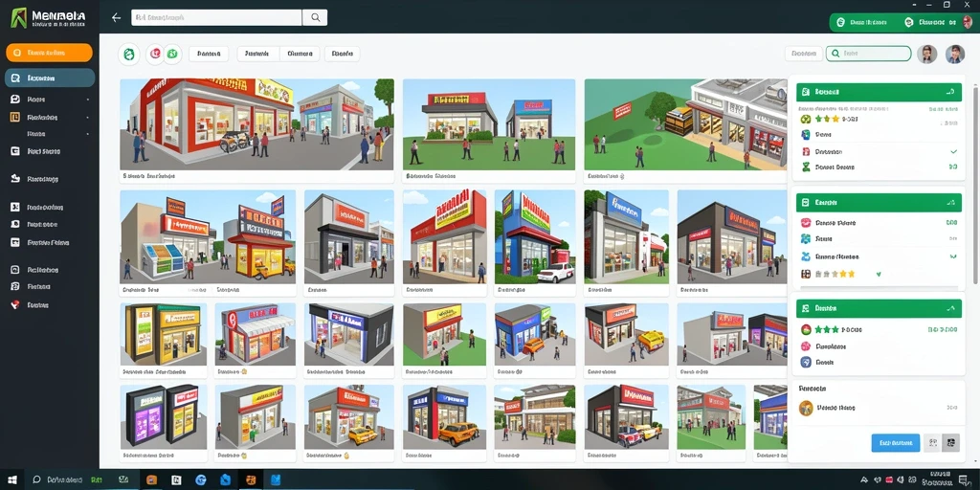Open the Windows Start menu
980x490 pixels.
(x=11, y=479)
